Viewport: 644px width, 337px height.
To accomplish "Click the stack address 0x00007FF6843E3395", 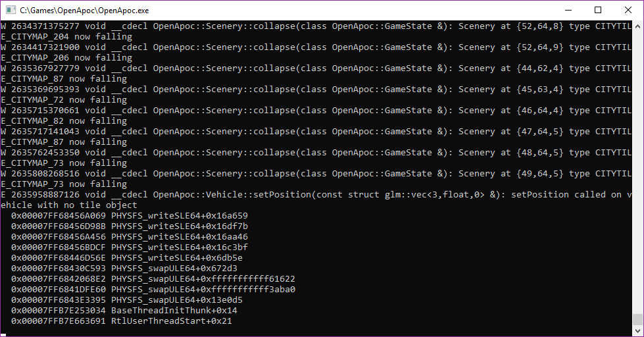I will coord(59,299).
